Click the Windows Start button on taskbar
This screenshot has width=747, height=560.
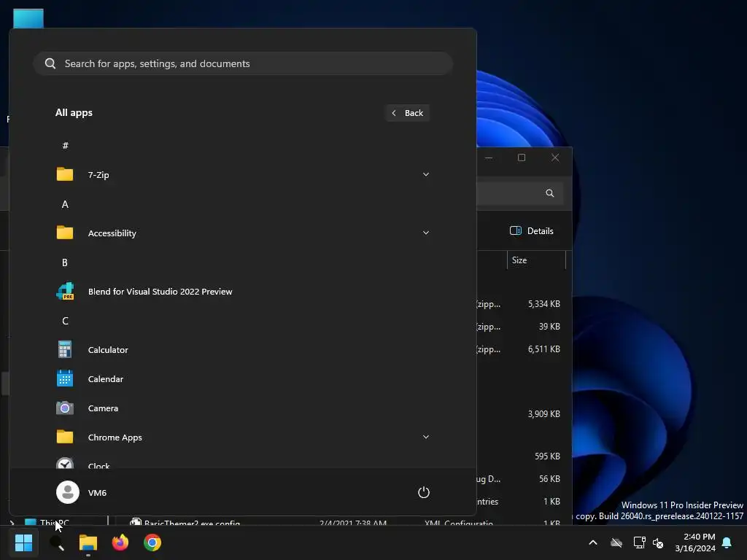point(24,542)
